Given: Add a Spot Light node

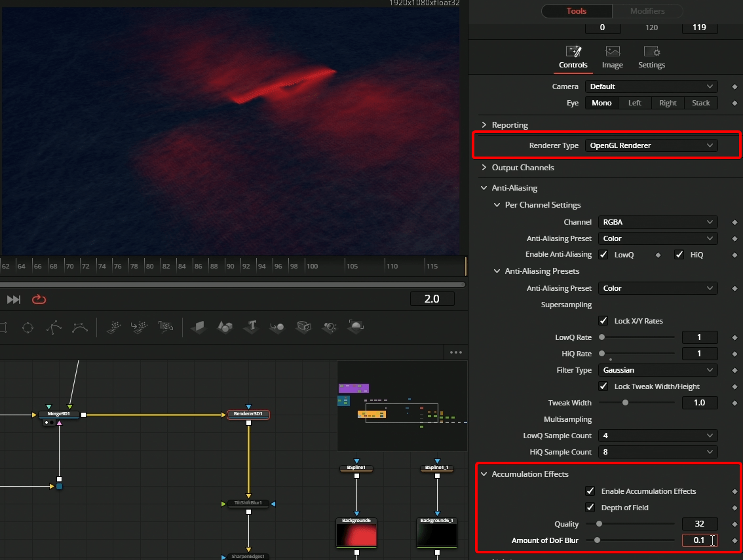Looking at the screenshot, I should (x=330, y=326).
